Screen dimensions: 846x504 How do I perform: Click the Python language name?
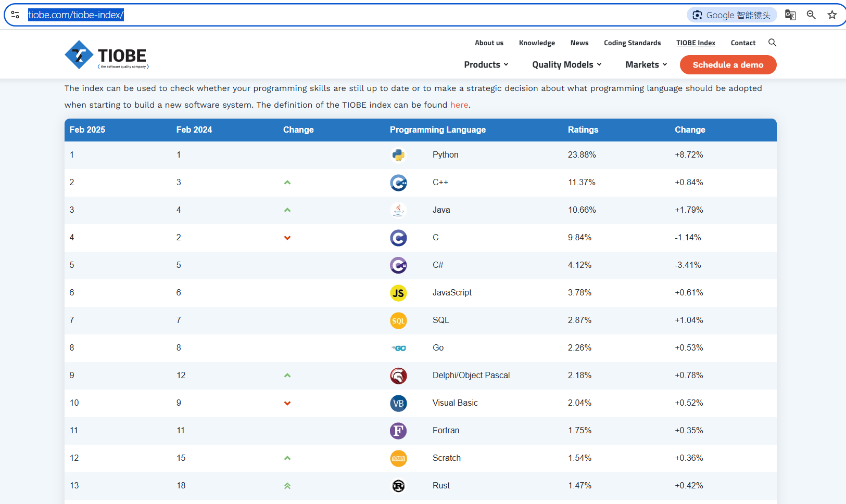tap(446, 155)
